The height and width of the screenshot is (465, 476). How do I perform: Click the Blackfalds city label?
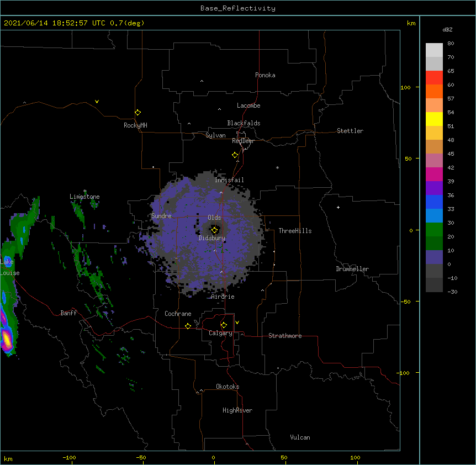point(244,123)
